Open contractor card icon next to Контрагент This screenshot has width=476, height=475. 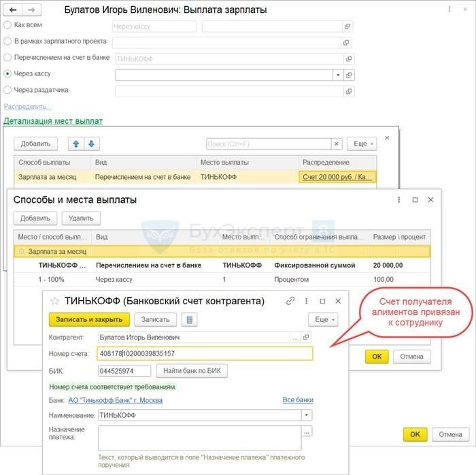(306, 337)
